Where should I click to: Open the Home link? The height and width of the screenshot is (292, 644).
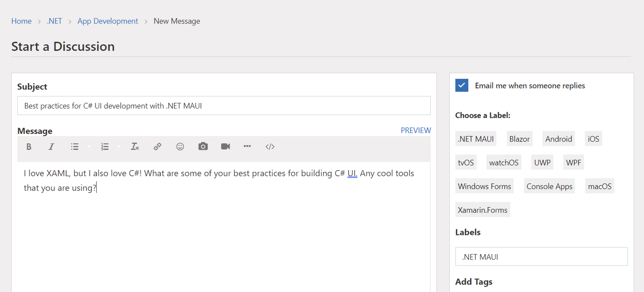point(21,21)
